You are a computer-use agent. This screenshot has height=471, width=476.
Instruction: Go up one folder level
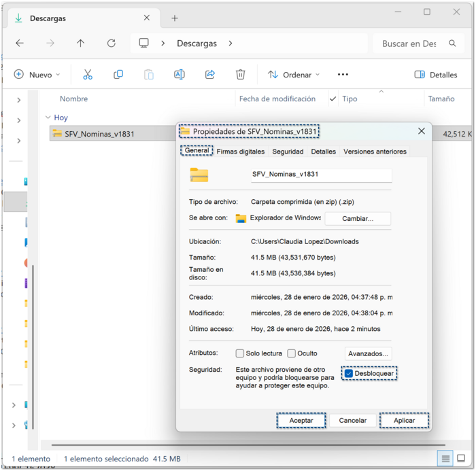(81, 43)
